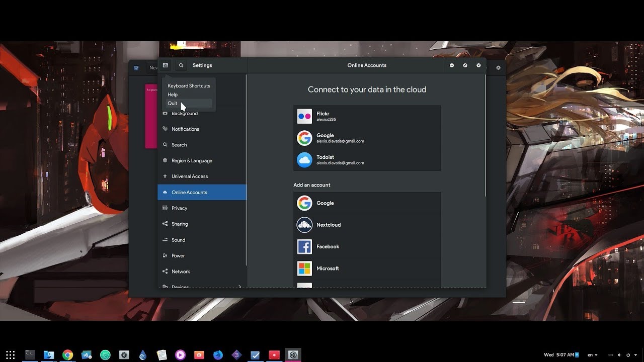Open the system menu arrow beside power icon

(x=634, y=355)
